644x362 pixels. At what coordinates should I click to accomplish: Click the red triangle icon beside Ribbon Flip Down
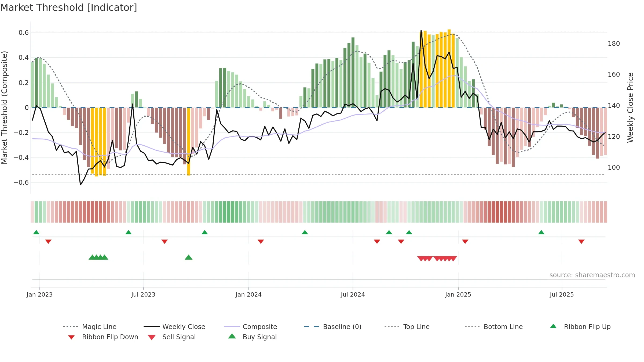click(x=71, y=337)
